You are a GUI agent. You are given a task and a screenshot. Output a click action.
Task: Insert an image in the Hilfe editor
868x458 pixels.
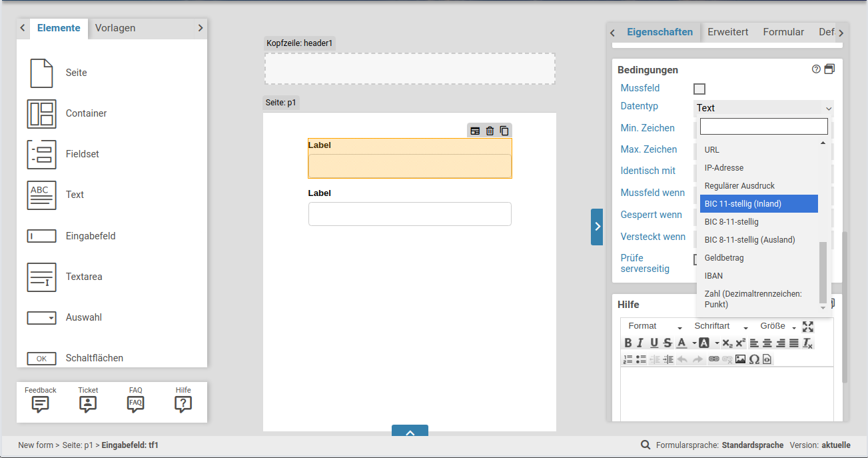click(740, 359)
